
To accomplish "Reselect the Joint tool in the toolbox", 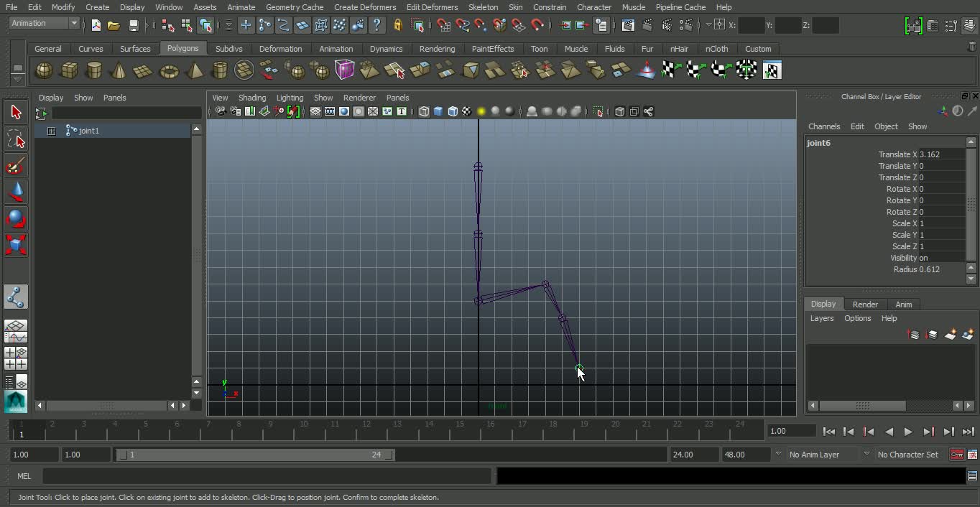I will (x=16, y=297).
